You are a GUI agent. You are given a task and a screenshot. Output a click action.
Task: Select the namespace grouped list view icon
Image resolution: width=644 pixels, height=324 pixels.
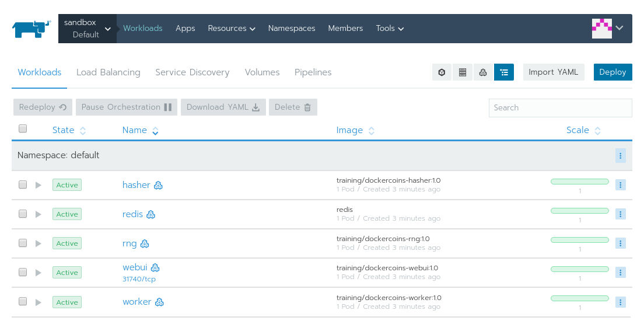[x=504, y=72]
